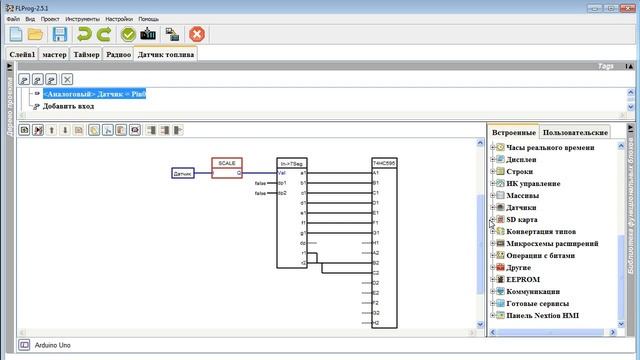Expand the Строки category
The height and width of the screenshot is (360, 640).
click(493, 171)
